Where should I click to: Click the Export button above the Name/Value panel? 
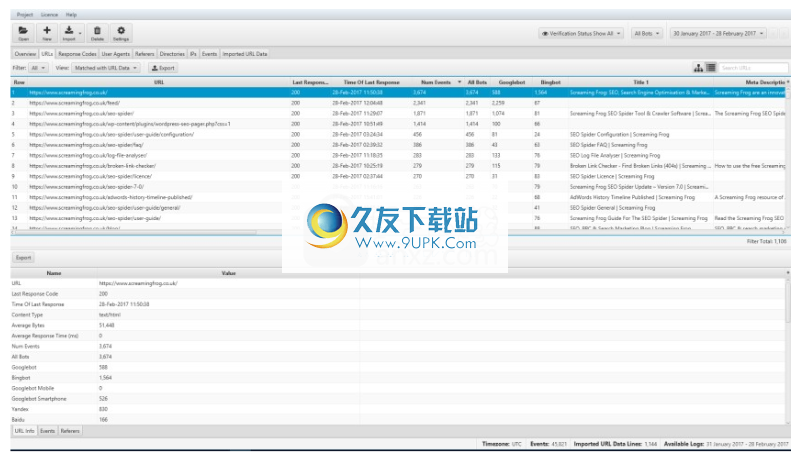click(23, 257)
